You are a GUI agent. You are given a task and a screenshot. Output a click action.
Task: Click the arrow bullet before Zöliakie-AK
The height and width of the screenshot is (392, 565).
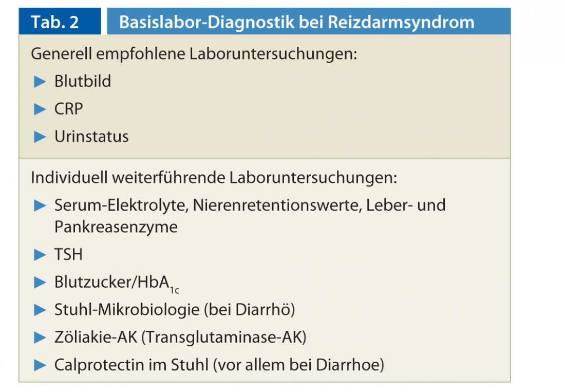click(x=40, y=338)
